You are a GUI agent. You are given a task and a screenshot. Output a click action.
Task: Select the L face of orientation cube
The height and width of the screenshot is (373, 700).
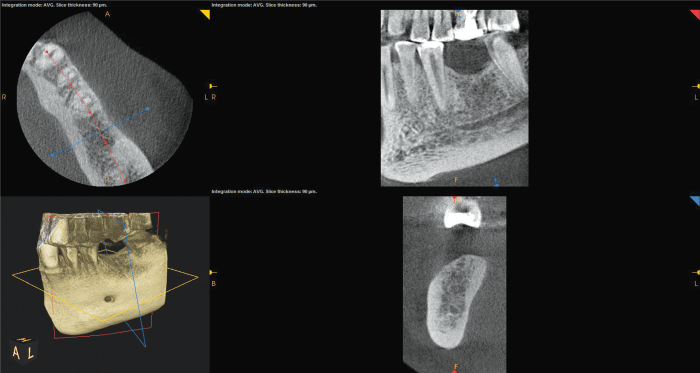coord(30,352)
